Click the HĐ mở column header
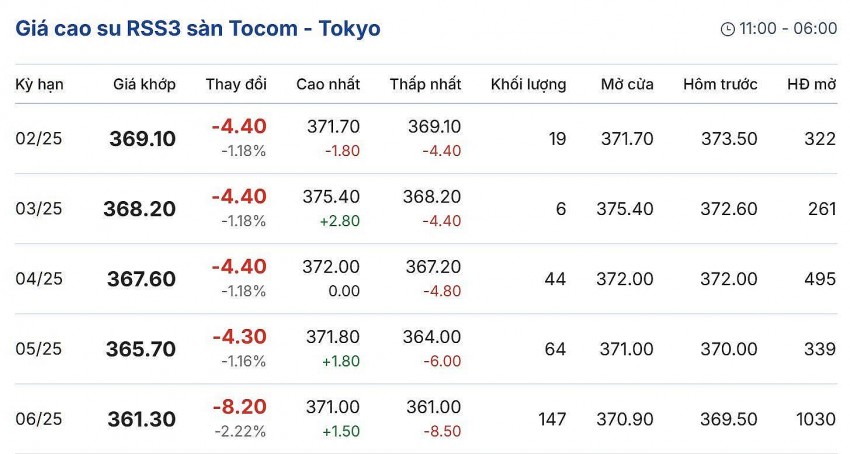 click(811, 84)
